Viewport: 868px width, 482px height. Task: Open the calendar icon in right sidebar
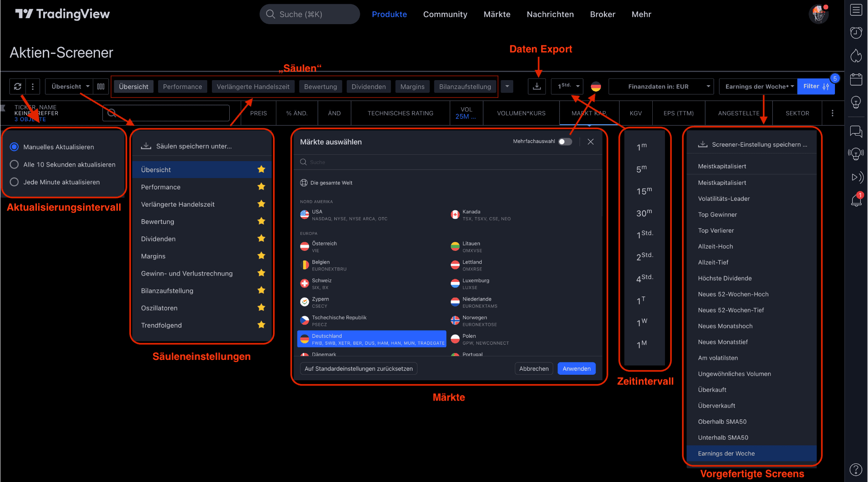pos(857,79)
